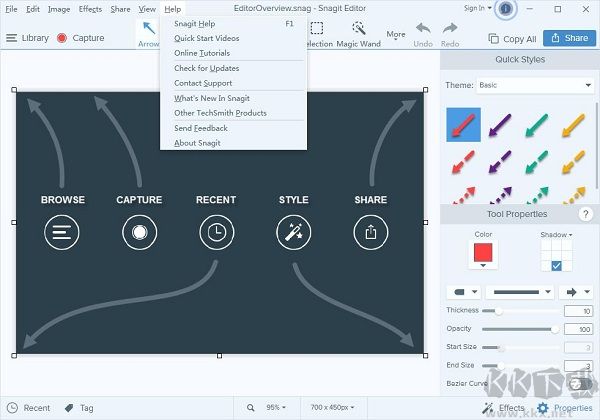Click the red Color swatch
600x420 pixels.
point(483,252)
